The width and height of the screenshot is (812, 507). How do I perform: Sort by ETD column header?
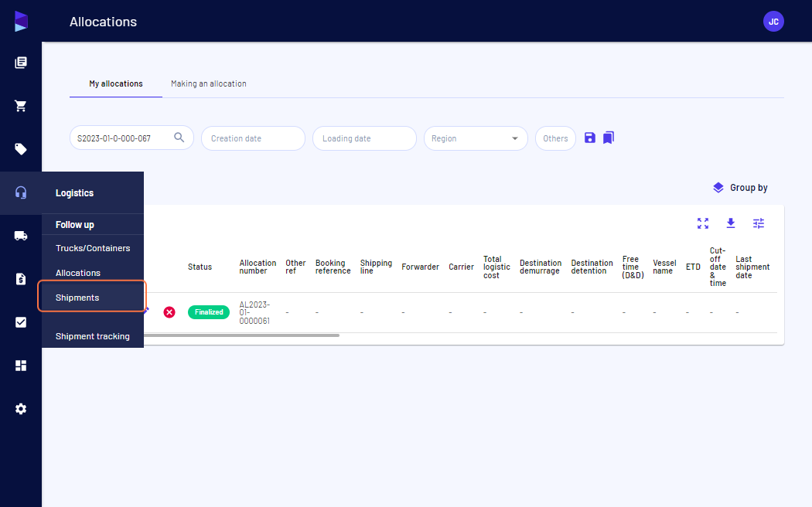(693, 267)
